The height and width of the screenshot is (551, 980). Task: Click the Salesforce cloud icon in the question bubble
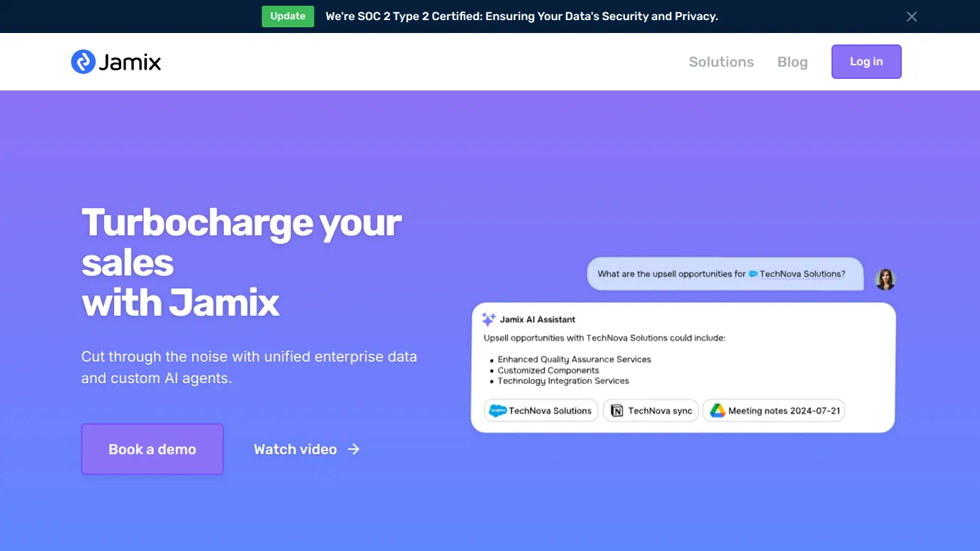click(x=753, y=274)
